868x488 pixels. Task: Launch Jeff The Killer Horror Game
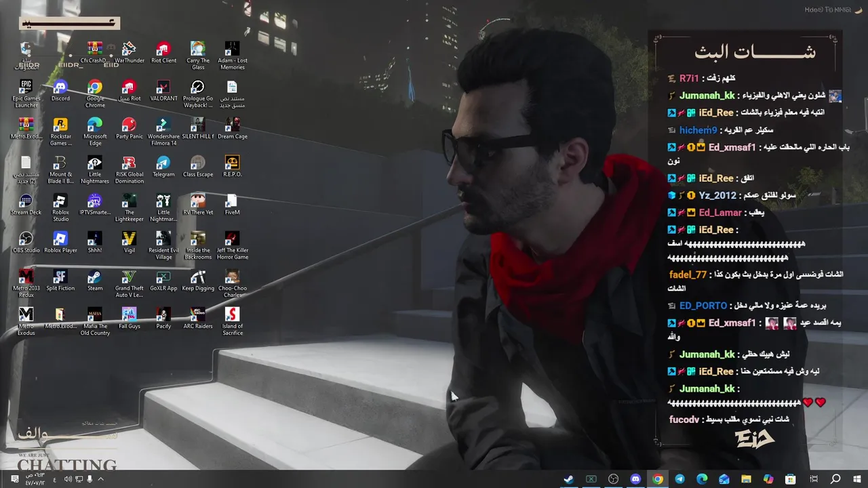coord(232,246)
